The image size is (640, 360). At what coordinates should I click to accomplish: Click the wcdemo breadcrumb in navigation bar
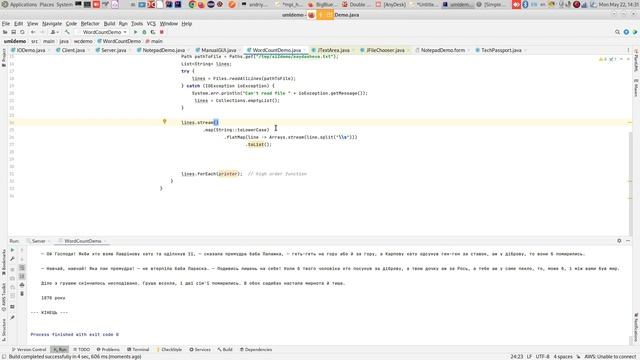point(83,41)
